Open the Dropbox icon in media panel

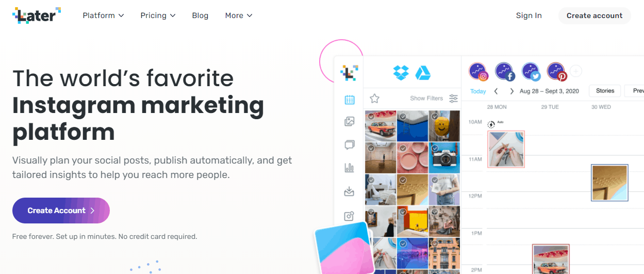401,72
